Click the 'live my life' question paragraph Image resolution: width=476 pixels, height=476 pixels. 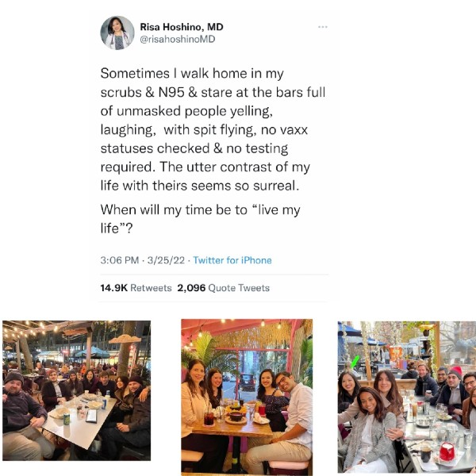(x=201, y=219)
